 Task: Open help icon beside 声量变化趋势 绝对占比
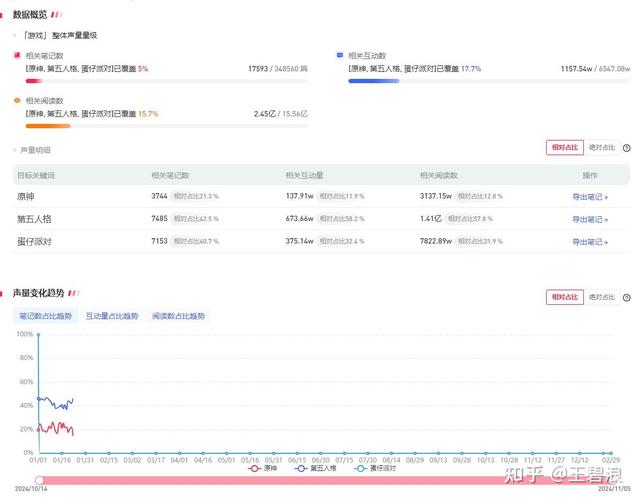coord(626,297)
